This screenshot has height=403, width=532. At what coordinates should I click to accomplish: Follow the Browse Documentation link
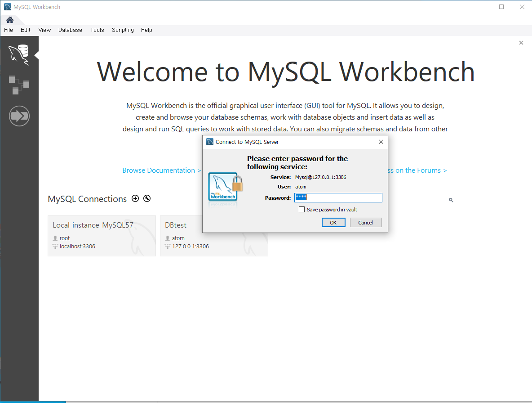(x=161, y=170)
